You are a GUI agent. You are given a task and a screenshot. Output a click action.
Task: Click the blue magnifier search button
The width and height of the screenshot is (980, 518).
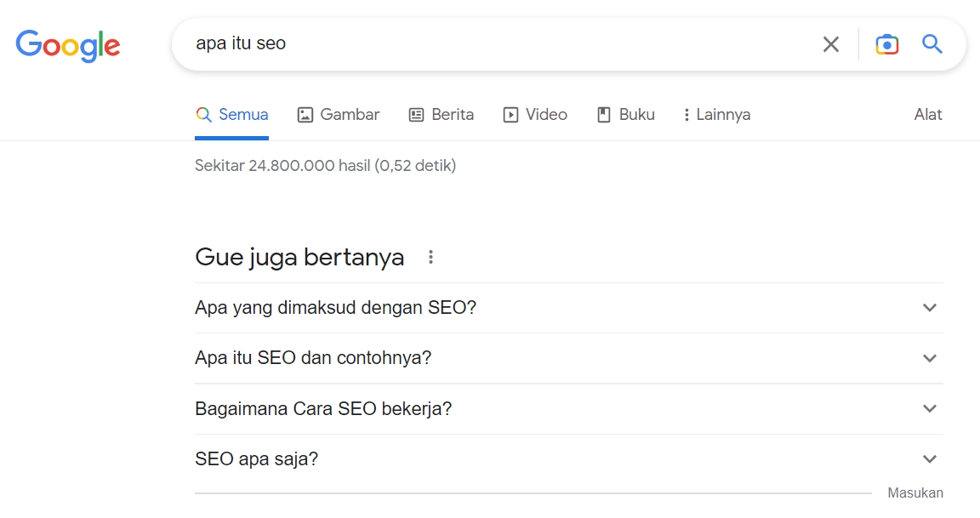[x=932, y=43]
